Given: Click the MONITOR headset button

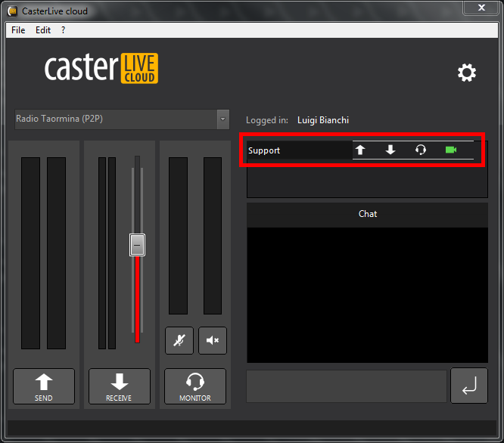Looking at the screenshot, I should click(x=195, y=386).
